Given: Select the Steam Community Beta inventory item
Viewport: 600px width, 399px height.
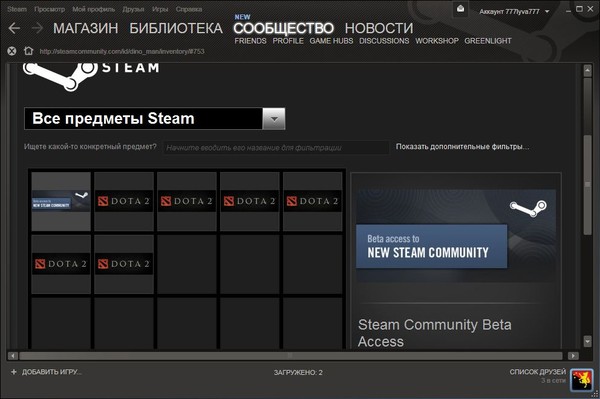Looking at the screenshot, I should coord(61,201).
